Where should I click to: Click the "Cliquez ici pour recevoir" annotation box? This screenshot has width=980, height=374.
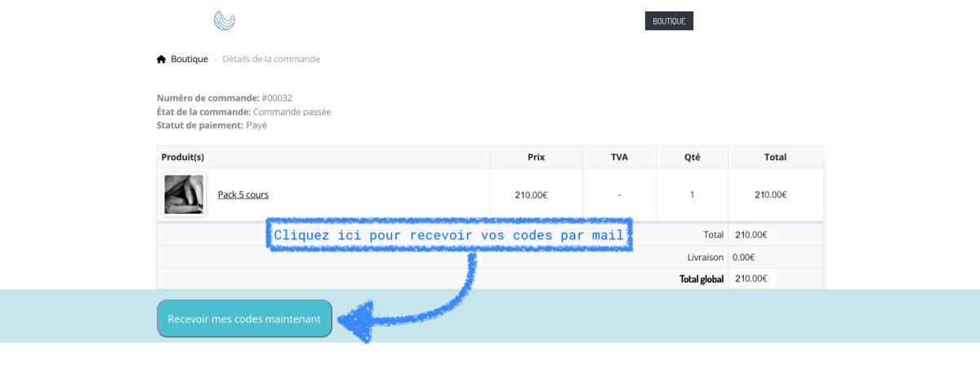click(x=449, y=235)
